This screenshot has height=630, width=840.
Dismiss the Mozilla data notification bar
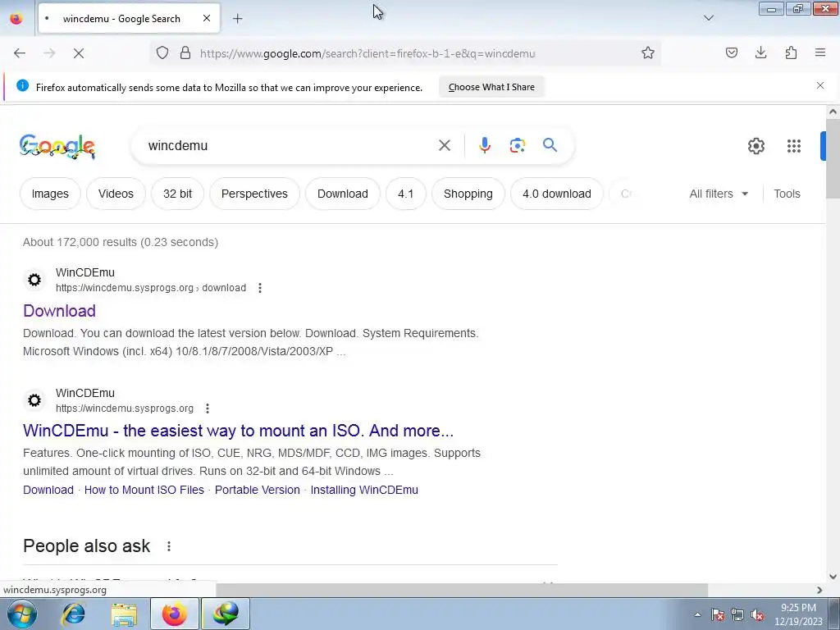(x=820, y=85)
